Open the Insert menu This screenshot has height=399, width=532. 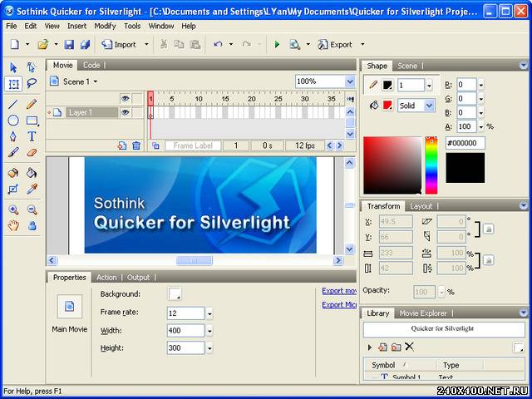[76, 26]
